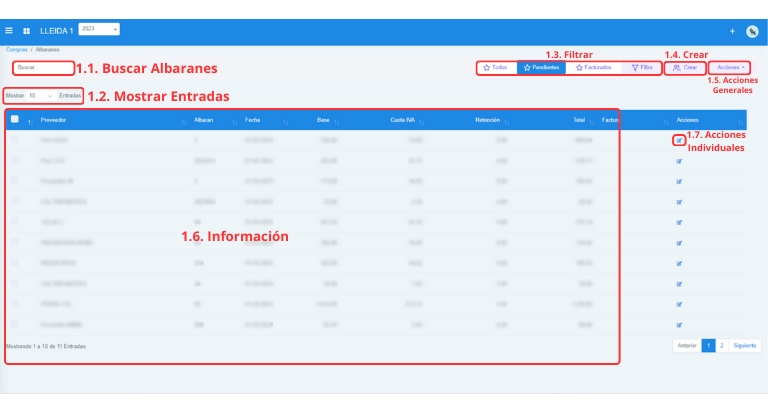This screenshot has width=768, height=413.
Task: Click the Crear button
Action: tap(685, 68)
